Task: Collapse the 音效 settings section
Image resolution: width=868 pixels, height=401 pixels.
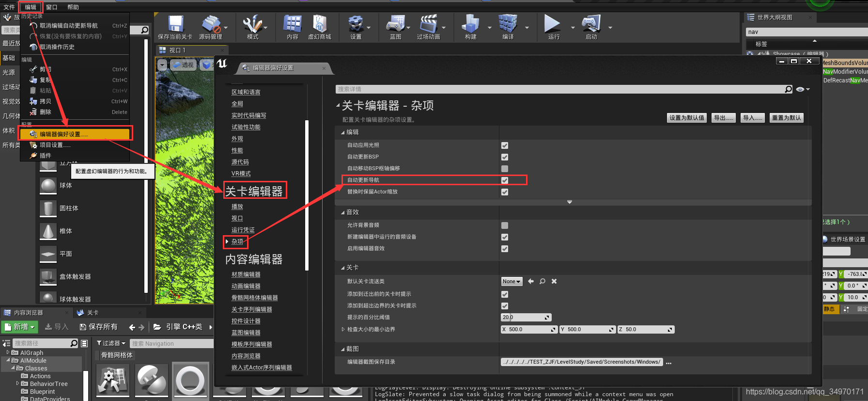Action: [x=343, y=212]
